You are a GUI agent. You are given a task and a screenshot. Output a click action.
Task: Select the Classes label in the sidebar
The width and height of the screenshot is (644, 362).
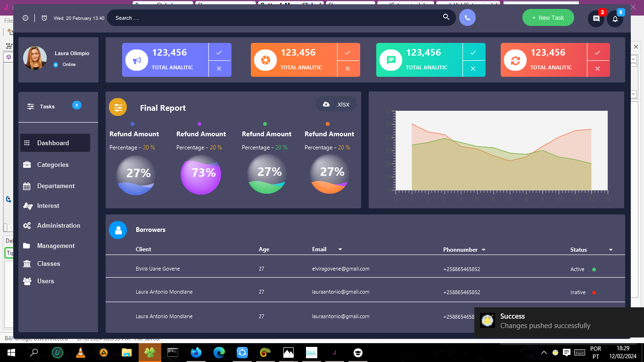click(x=49, y=263)
